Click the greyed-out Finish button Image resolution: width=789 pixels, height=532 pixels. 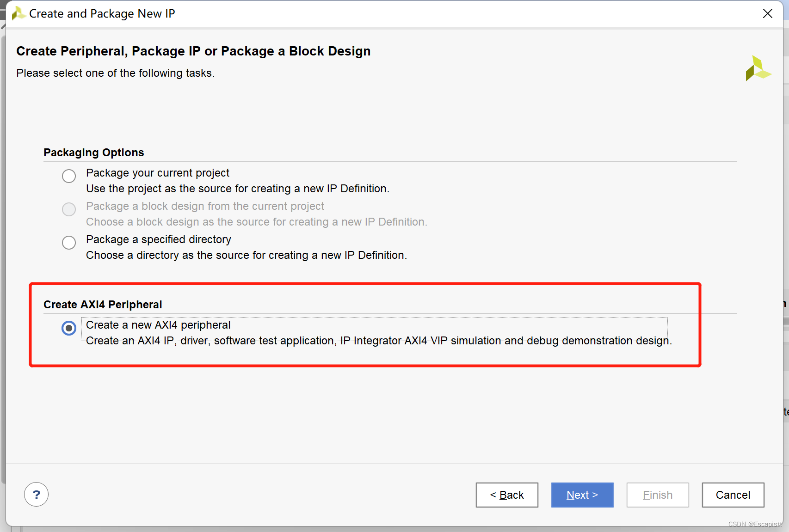tap(657, 495)
